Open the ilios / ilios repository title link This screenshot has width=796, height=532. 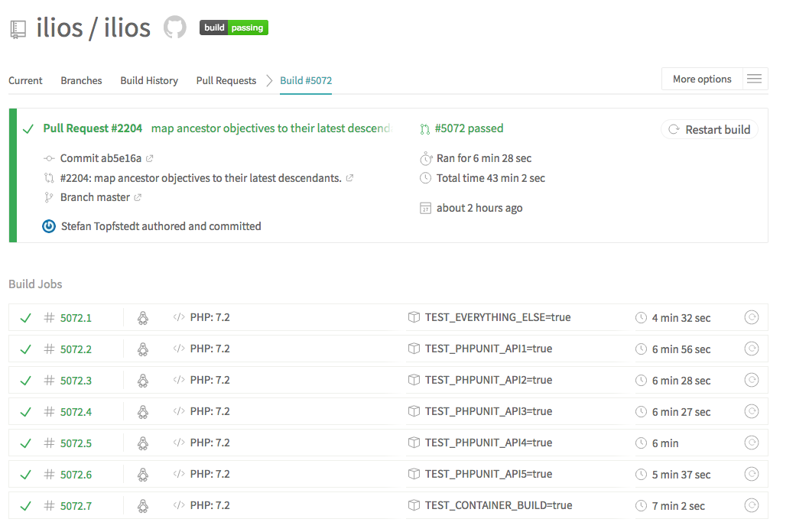(x=93, y=28)
